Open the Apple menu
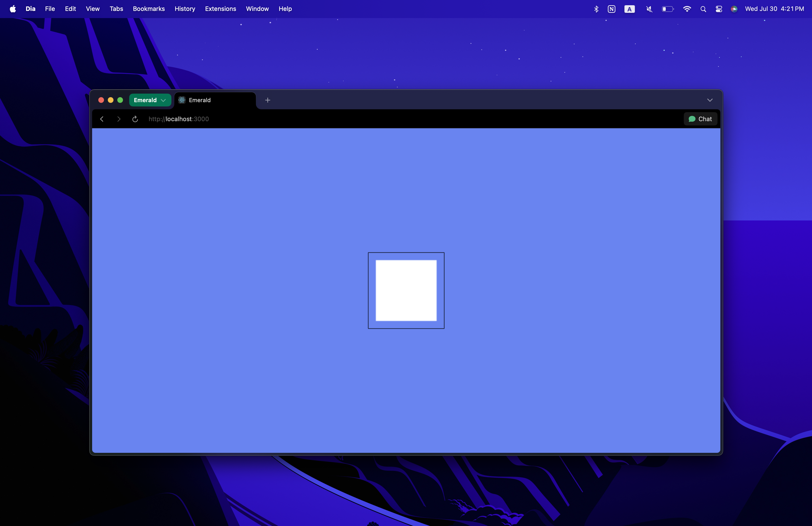The width and height of the screenshot is (812, 526). (x=13, y=9)
